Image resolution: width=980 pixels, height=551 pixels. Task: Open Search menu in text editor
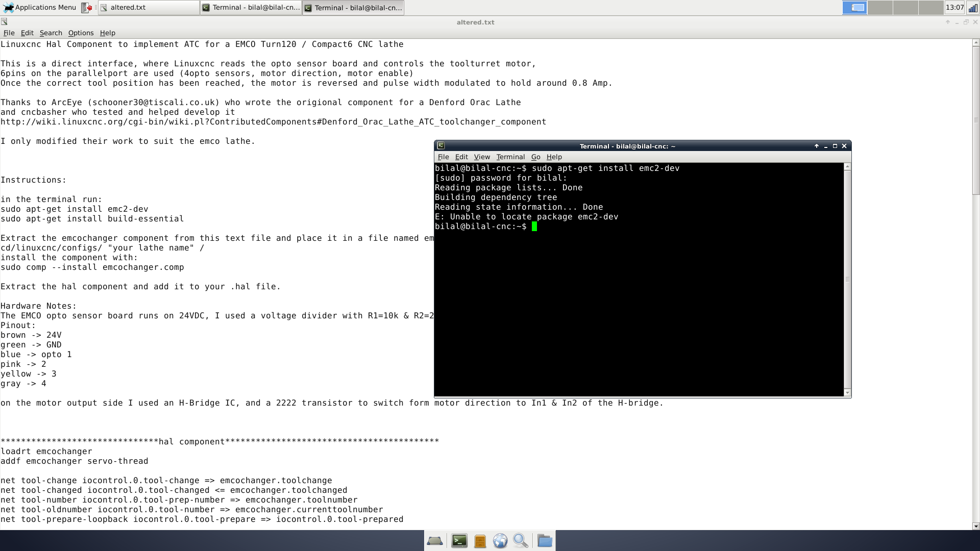coord(51,33)
